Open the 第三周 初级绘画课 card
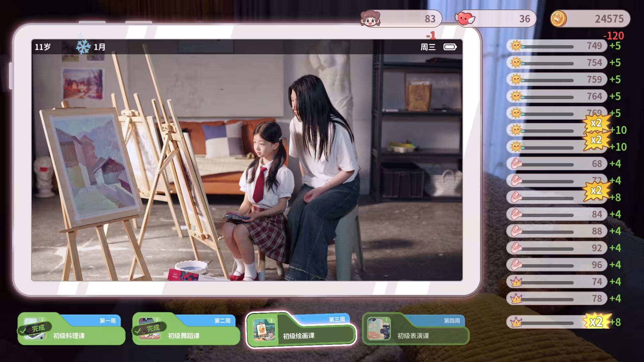Viewport: 644px width, 362px height. click(x=301, y=329)
